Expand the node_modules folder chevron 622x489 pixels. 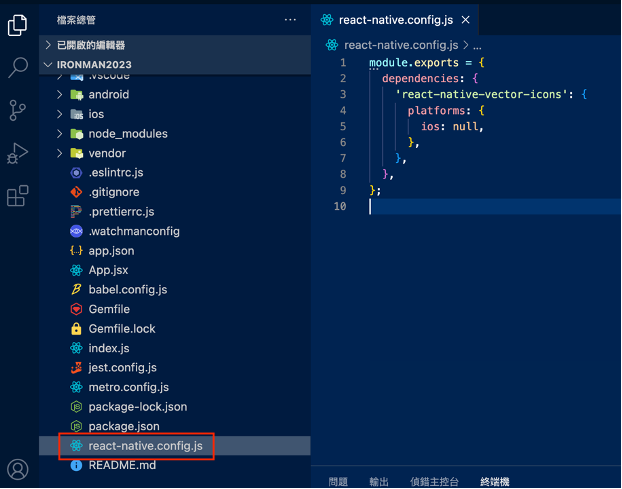click(60, 134)
